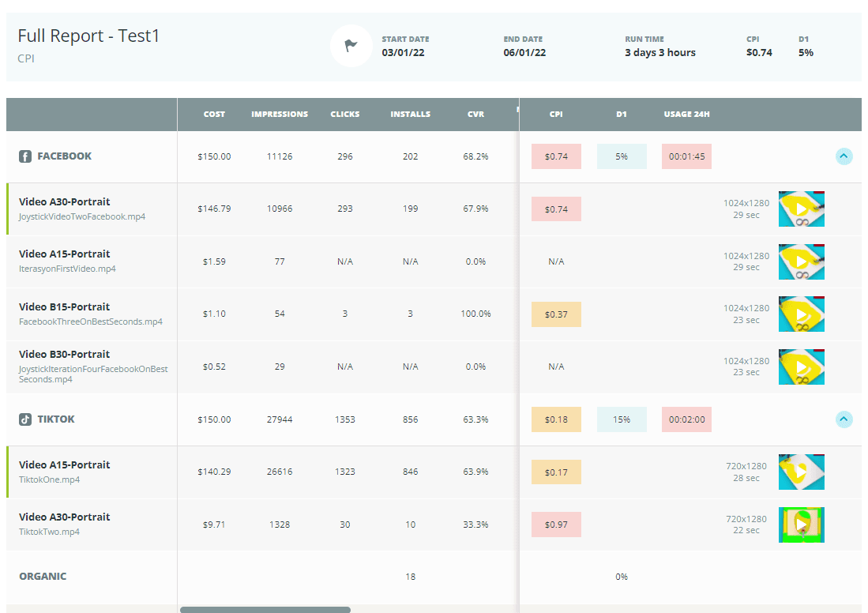The image size is (868, 613).
Task: Open the Full Report - Test1 title
Action: tap(88, 36)
